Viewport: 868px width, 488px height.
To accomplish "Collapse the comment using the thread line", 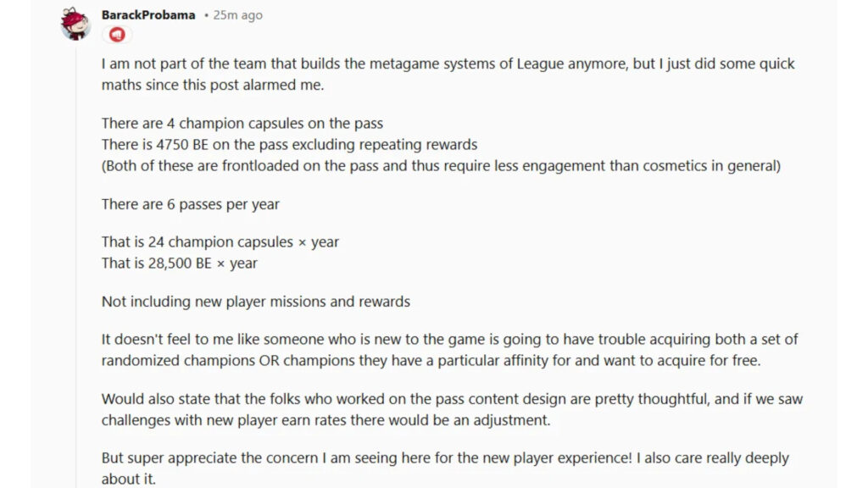I will 75,254.
